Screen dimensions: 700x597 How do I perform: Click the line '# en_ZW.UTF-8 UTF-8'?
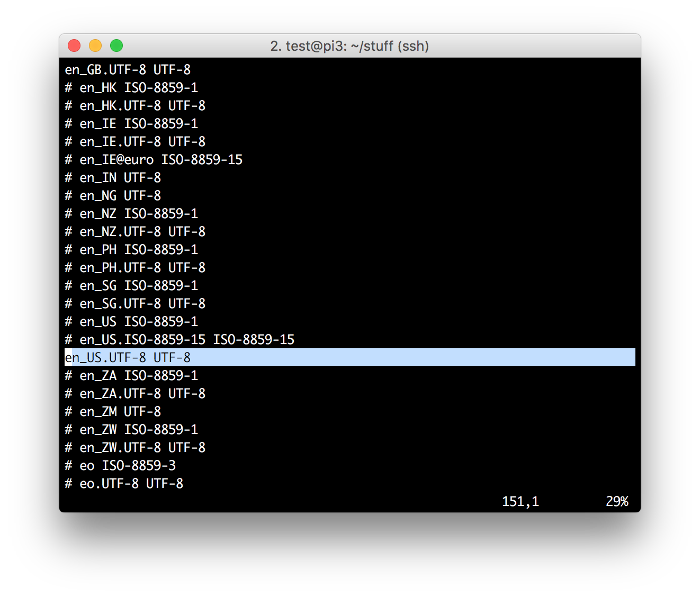(135, 448)
